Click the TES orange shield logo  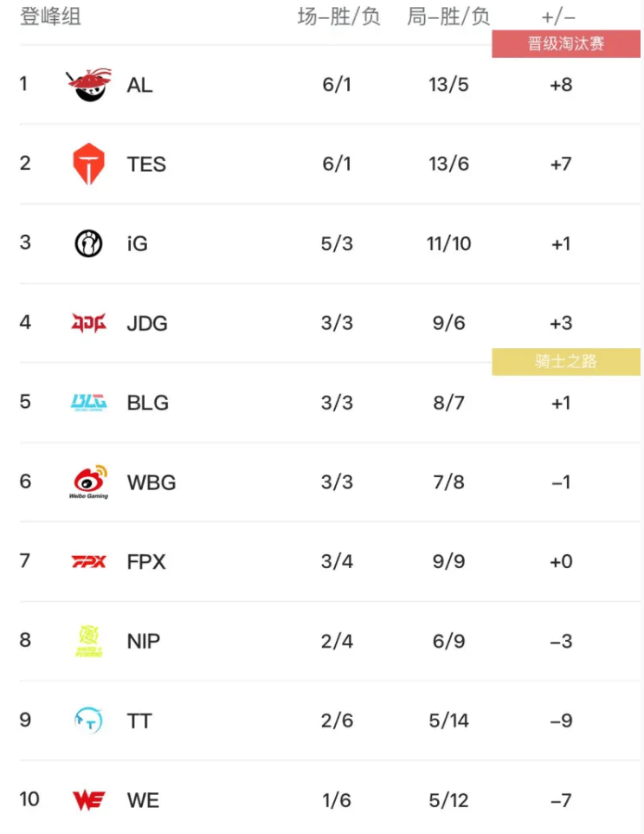coord(89,164)
